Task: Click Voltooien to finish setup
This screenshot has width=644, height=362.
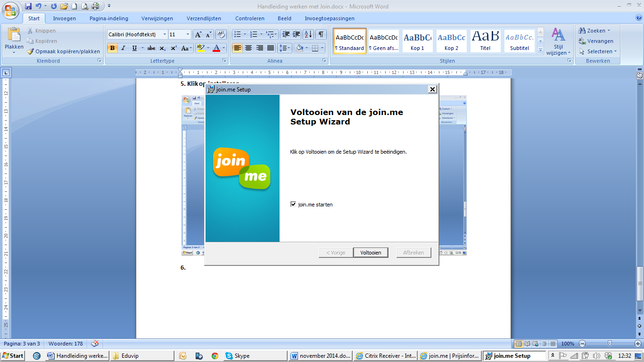Action: 371,253
